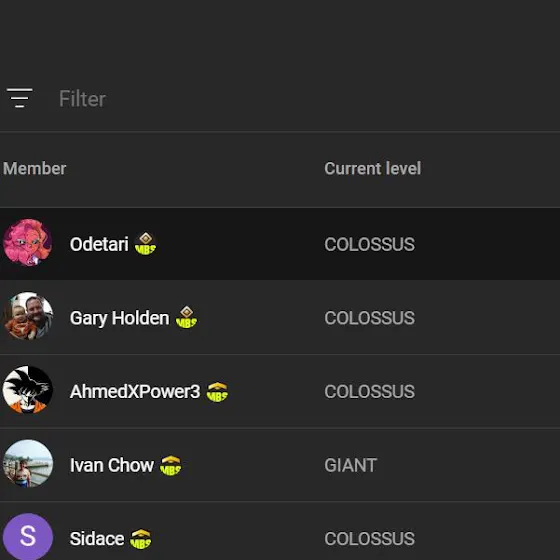560x560 pixels.
Task: Click the filter lines icon
Action: tap(20, 98)
